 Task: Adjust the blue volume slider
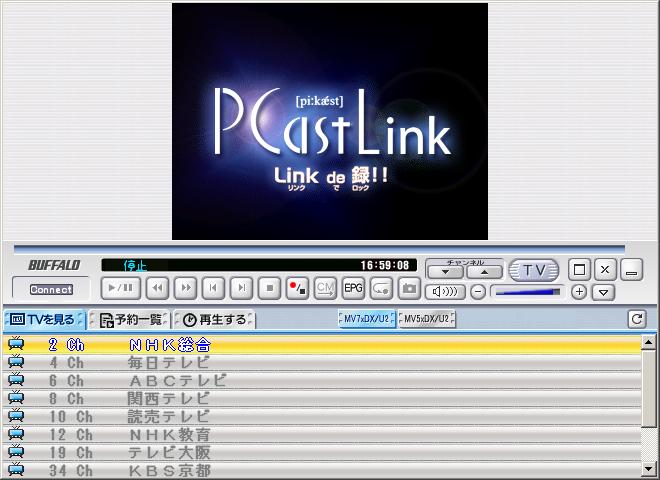click(527, 291)
